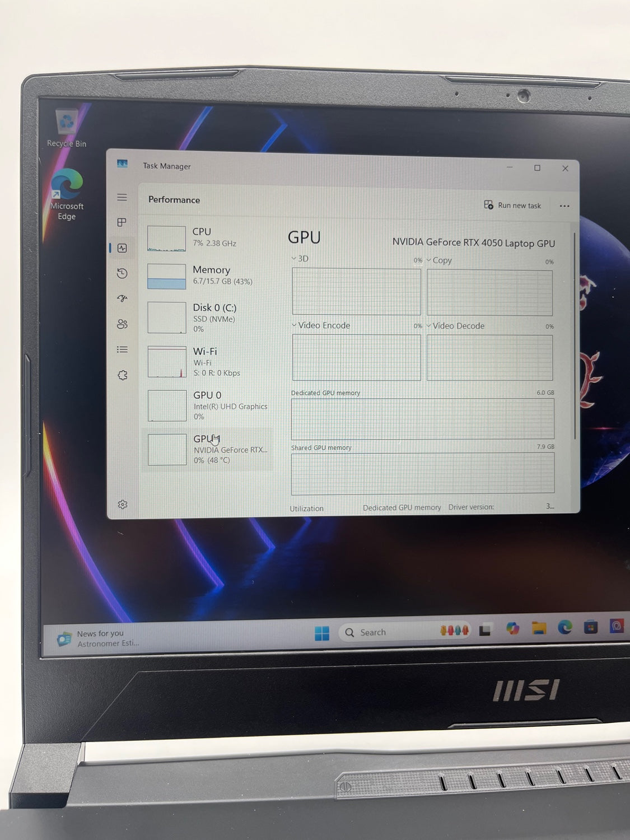Open Task Manager settings gear
The height and width of the screenshot is (840, 630).
pos(123,505)
